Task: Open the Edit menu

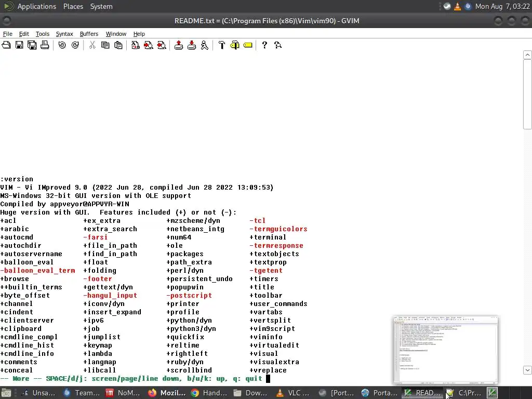Action: click(24, 34)
